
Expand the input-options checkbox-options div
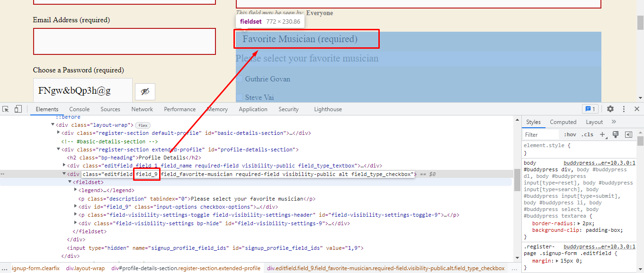click(x=76, y=207)
